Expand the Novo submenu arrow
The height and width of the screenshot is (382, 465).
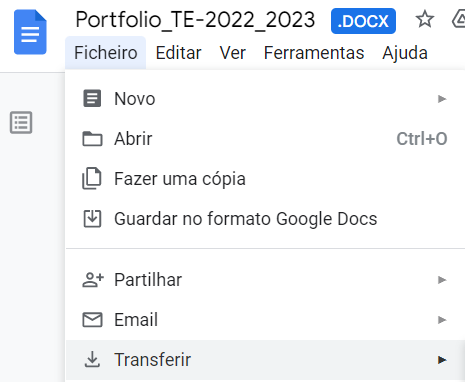click(x=442, y=99)
